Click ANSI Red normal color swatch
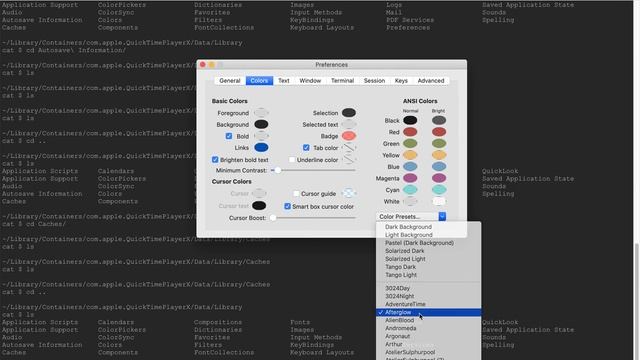Viewport: 640px width, 360px height. 410,132
